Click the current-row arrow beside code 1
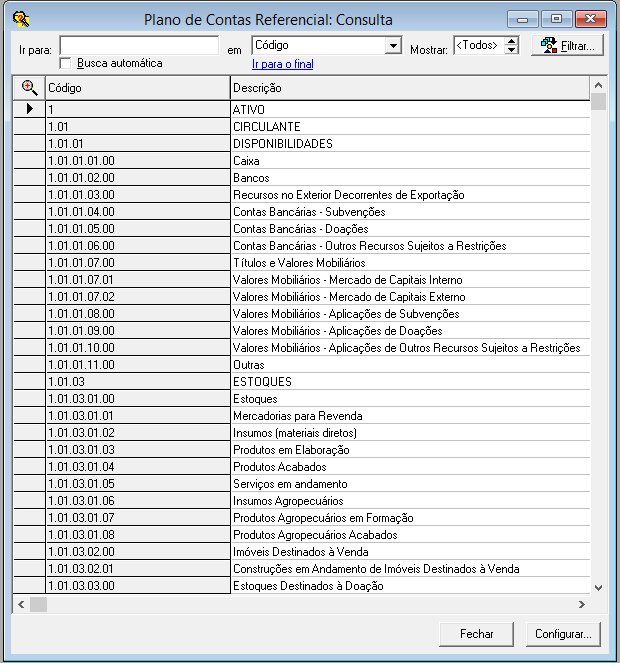The width and height of the screenshot is (620, 663). 30,109
